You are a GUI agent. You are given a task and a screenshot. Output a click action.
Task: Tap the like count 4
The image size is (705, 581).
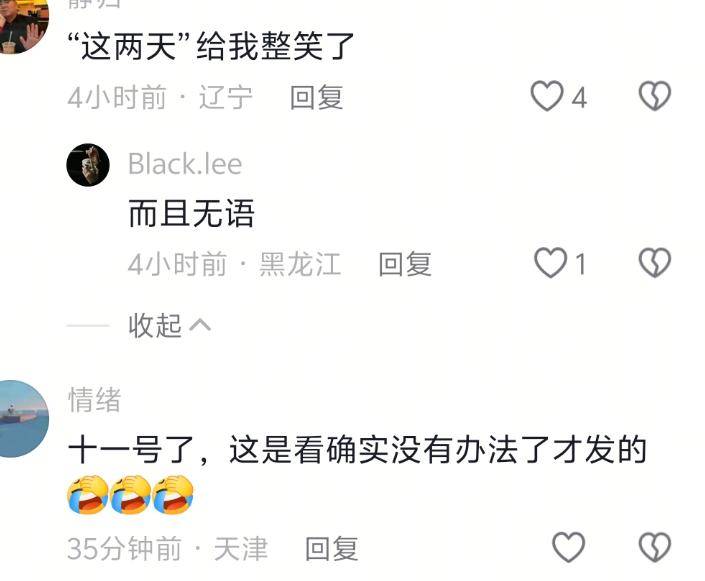pos(579,98)
